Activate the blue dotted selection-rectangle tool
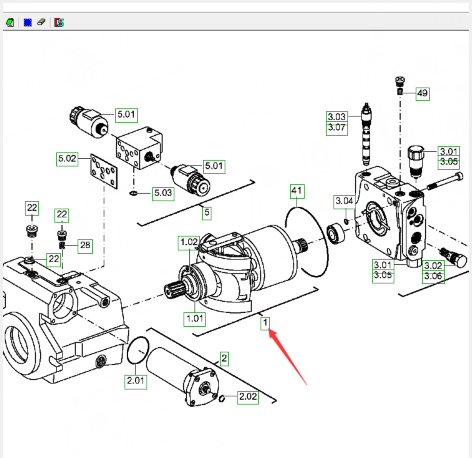This screenshot has width=472, height=458. coord(28,22)
